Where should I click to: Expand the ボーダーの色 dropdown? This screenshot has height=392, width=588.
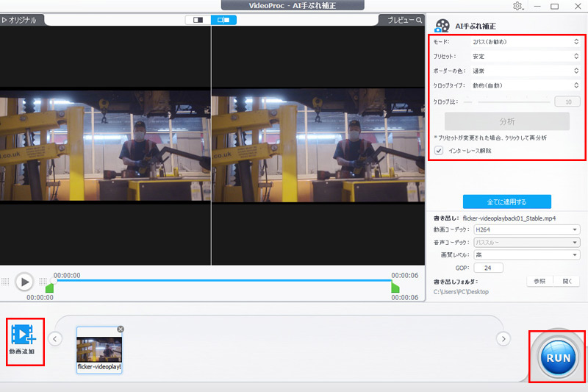point(526,71)
